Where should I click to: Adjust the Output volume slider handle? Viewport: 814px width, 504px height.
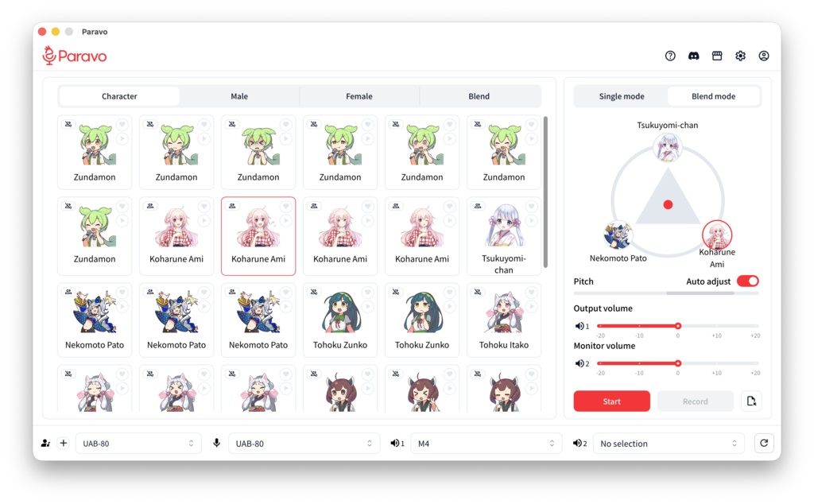(678, 326)
